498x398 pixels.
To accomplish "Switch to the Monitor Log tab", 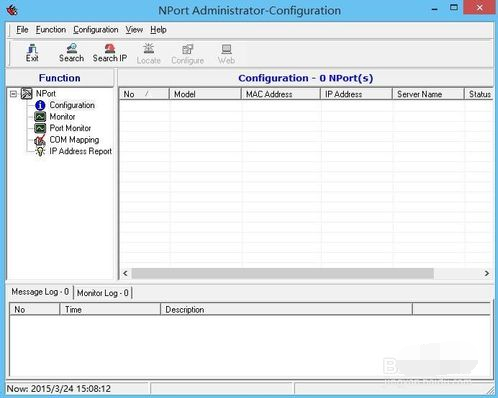I will tap(103, 293).
